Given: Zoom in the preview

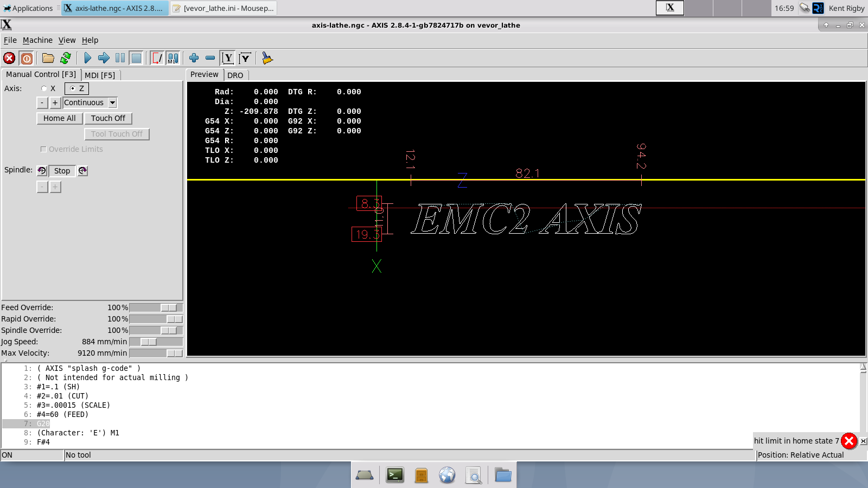Looking at the screenshot, I should (194, 58).
